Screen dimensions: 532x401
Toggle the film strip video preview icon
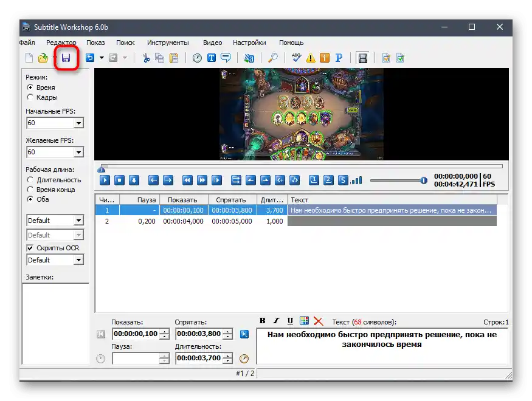click(363, 58)
